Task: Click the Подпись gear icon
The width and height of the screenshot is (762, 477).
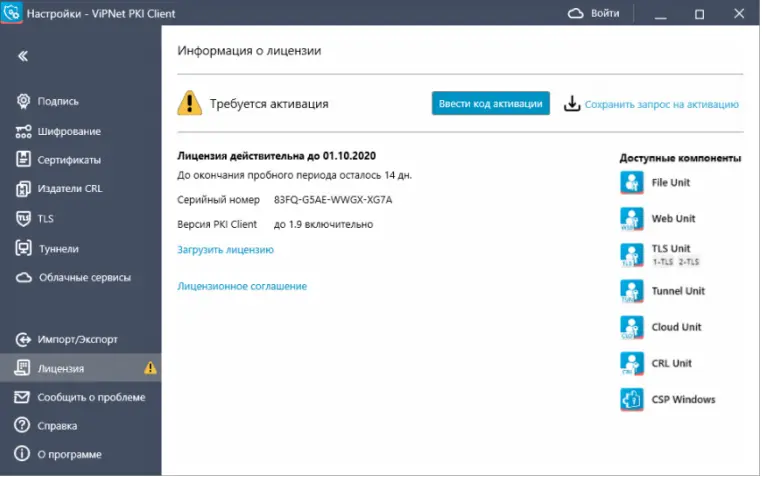Action: pyautogui.click(x=23, y=101)
